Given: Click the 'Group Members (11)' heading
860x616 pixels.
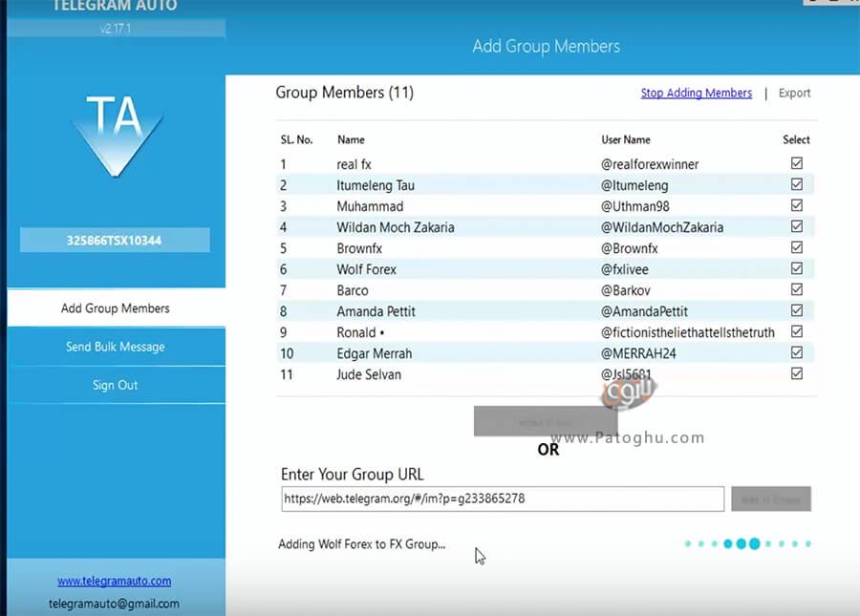Looking at the screenshot, I should pos(344,93).
